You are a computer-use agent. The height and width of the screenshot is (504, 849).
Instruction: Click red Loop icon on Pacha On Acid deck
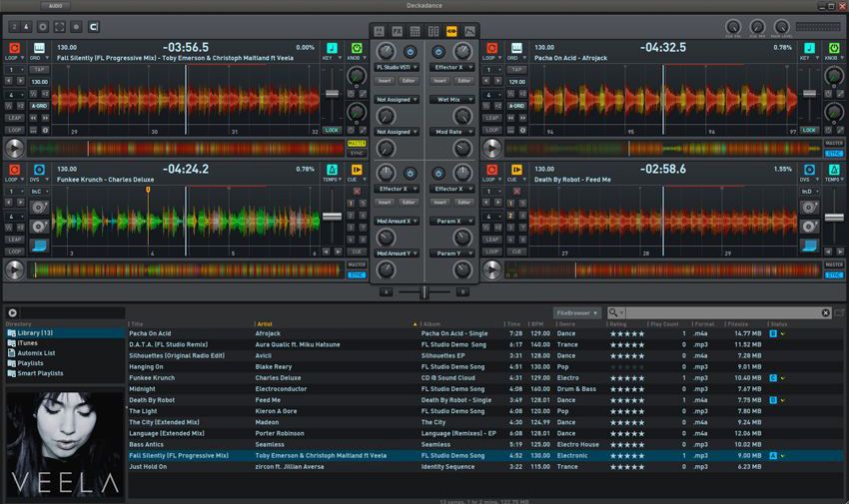491,48
